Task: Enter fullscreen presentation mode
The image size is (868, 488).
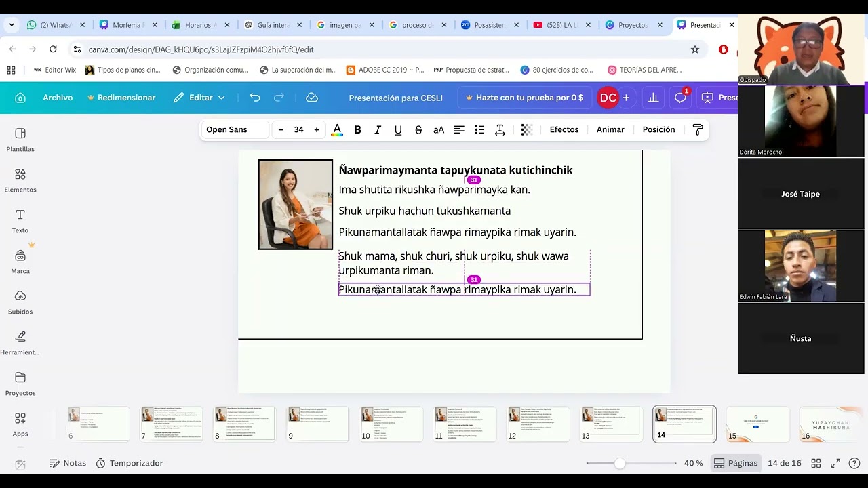Action: coord(835,463)
